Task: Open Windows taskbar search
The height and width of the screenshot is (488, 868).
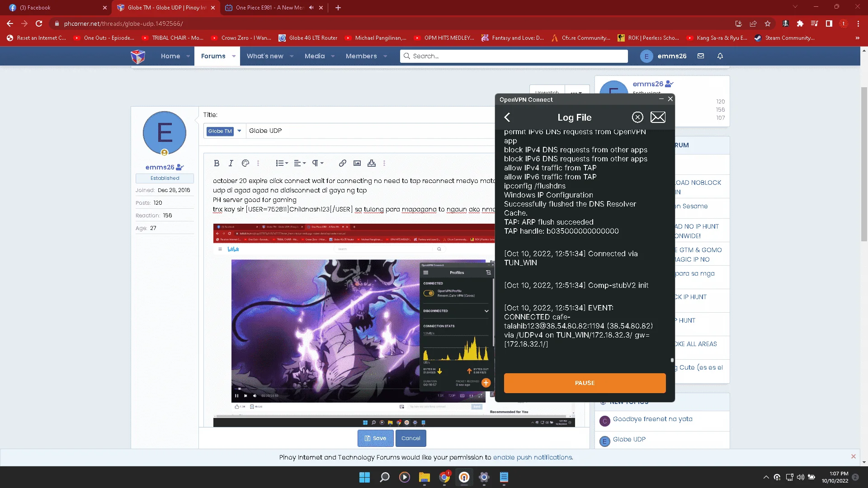Action: 384,477
